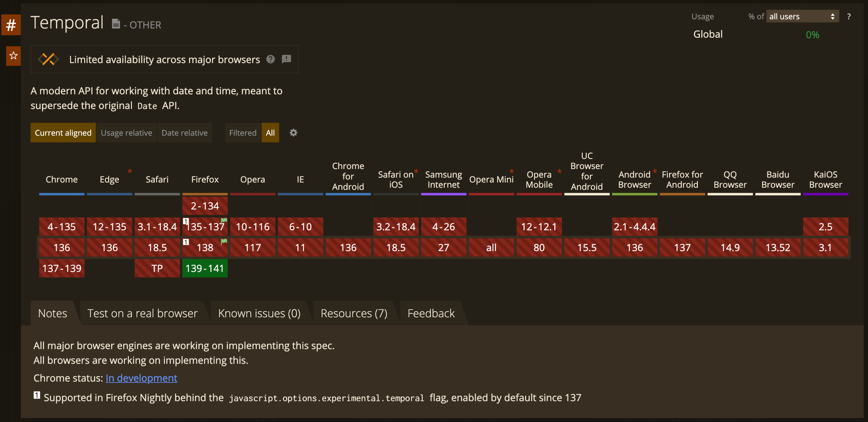Image resolution: width=868 pixels, height=422 pixels.
Task: Open the all users dropdown
Action: [802, 16]
